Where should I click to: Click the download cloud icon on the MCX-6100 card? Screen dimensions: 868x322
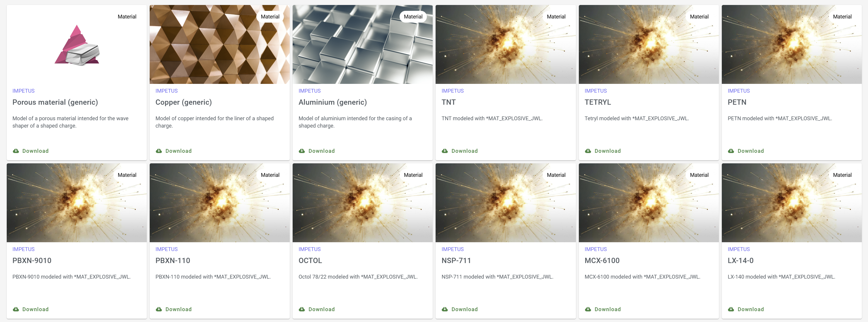click(588, 309)
